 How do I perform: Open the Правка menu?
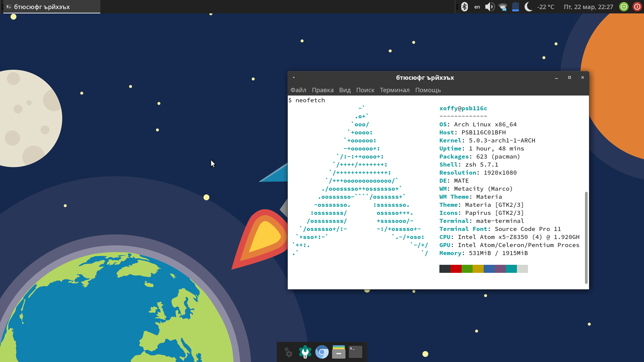pos(323,90)
